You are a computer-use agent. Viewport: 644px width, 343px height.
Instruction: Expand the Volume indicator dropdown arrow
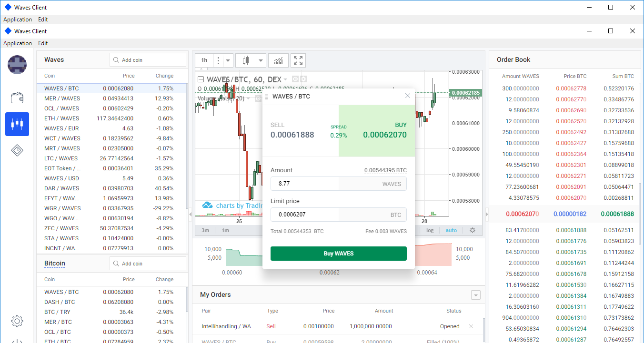tap(249, 98)
